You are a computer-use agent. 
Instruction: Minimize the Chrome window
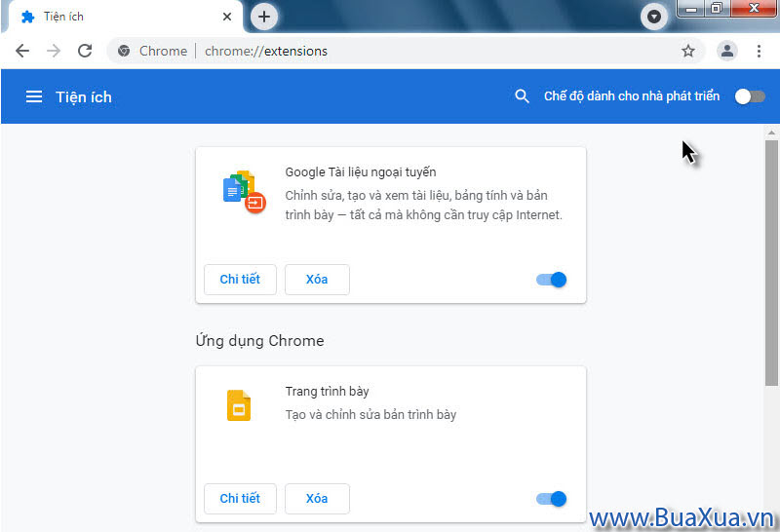(691, 9)
